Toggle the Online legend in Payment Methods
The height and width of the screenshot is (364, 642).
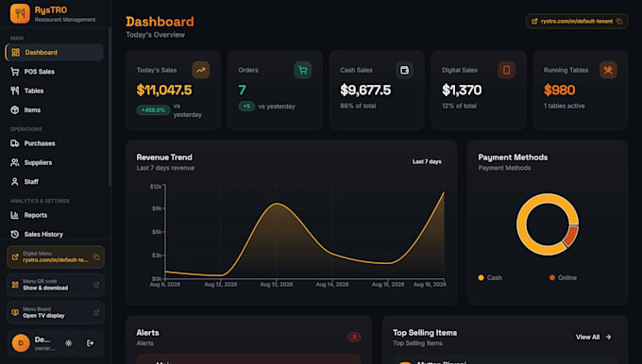tap(563, 277)
